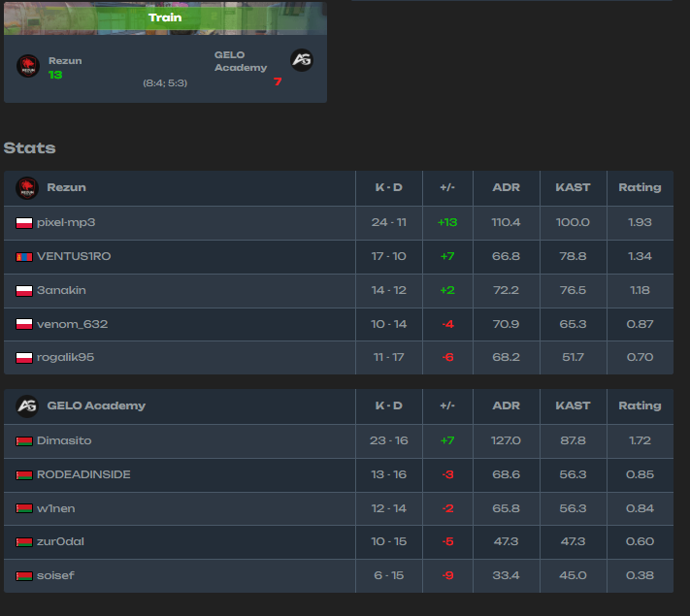Click the Stats section heading
The image size is (690, 616).
pos(29,148)
